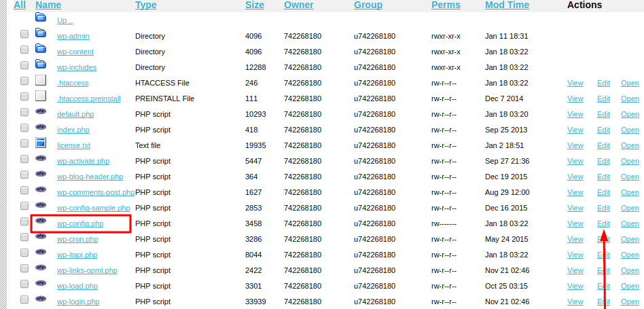Click View link for .htaccess file
644x309 pixels.
(x=575, y=84)
